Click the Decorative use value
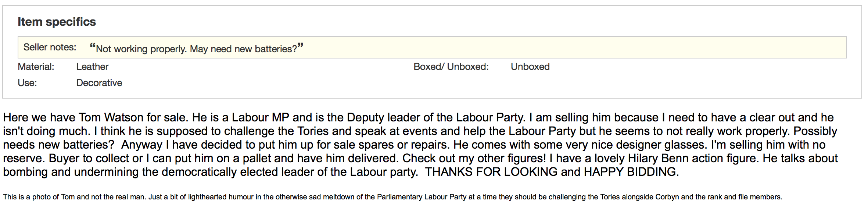 (x=99, y=83)
